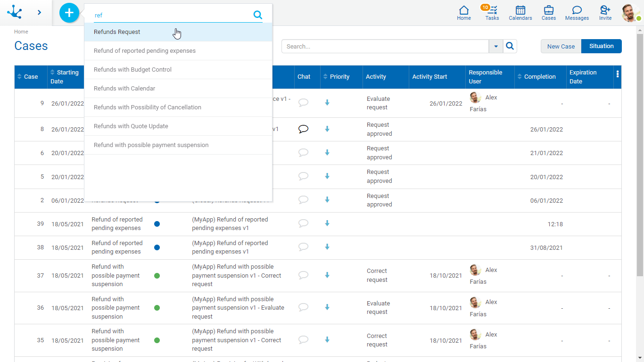The image size is (644, 362).
Task: Open the cases search options dropdown arrow
Action: (495, 46)
